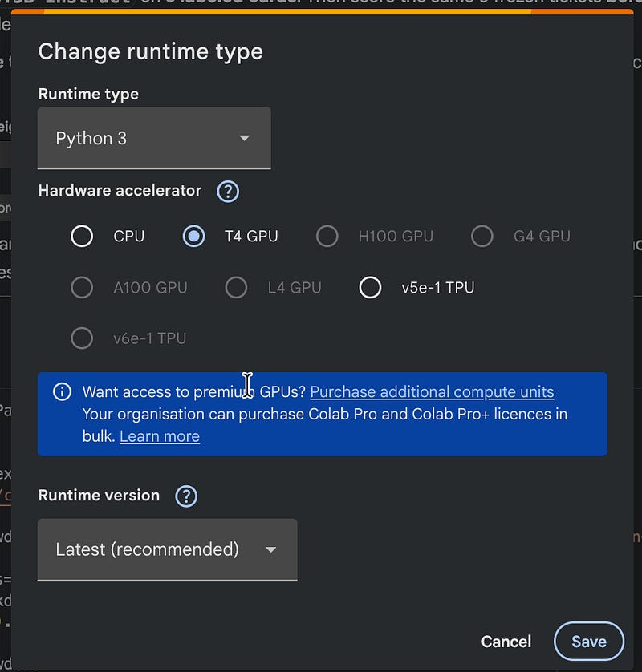Click the CPU label text

[129, 236]
